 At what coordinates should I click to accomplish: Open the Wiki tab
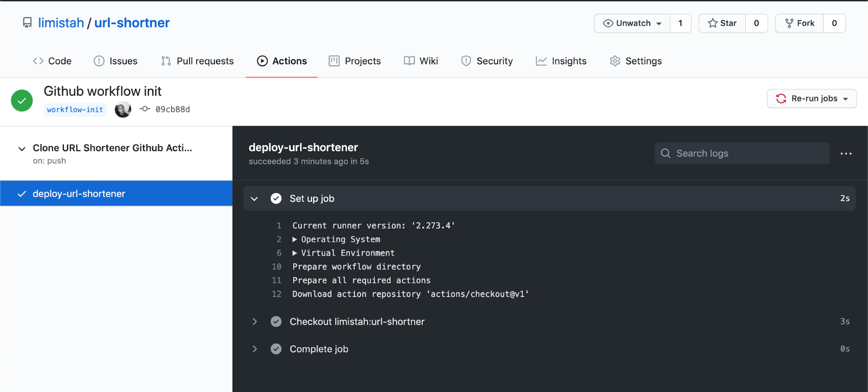click(x=421, y=61)
